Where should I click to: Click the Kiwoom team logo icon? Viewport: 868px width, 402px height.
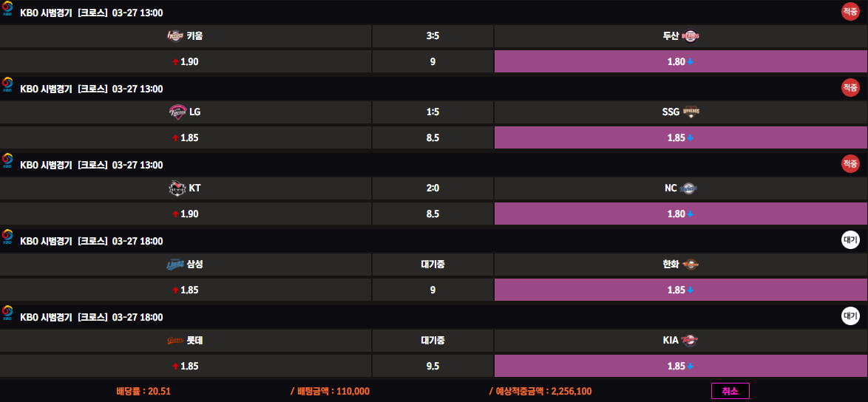click(175, 36)
